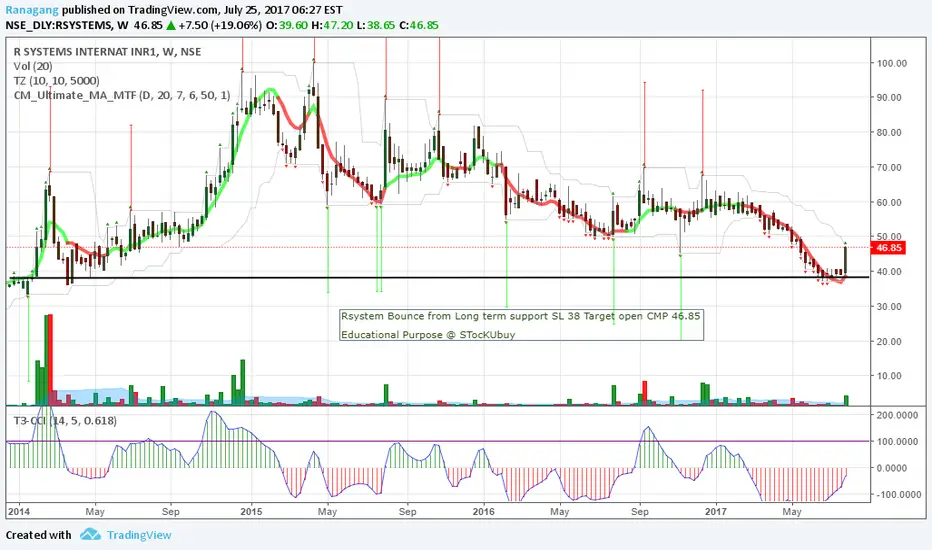The image size is (932, 550).
Task: Click the low price value 38.65
Action: pos(381,25)
